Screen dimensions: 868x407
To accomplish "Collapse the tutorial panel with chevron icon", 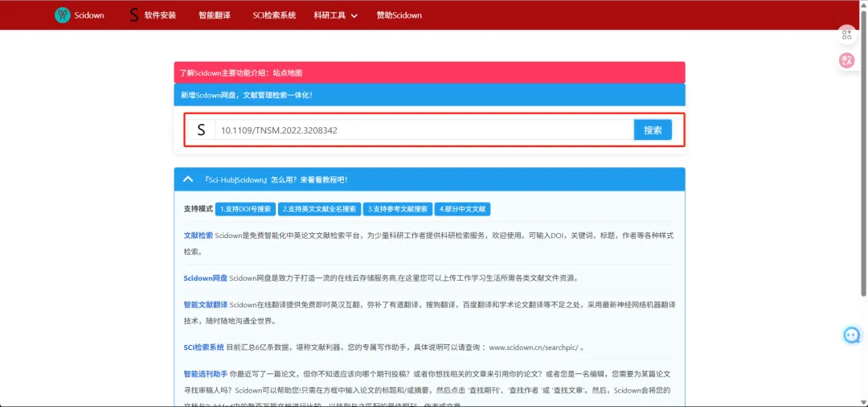I will click(x=188, y=179).
